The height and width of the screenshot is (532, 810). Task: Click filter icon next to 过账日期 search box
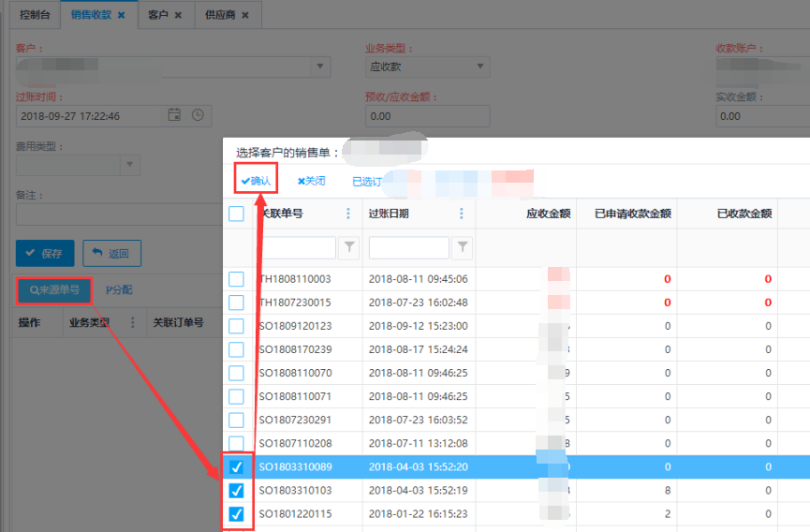[x=463, y=247]
